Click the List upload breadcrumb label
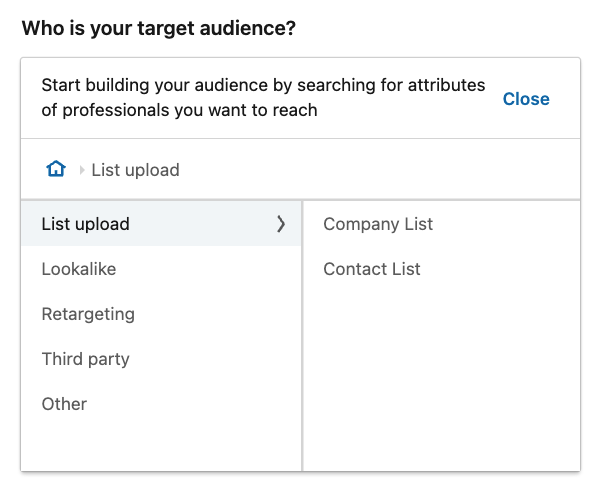Image resolution: width=600 pixels, height=485 pixels. (x=135, y=170)
